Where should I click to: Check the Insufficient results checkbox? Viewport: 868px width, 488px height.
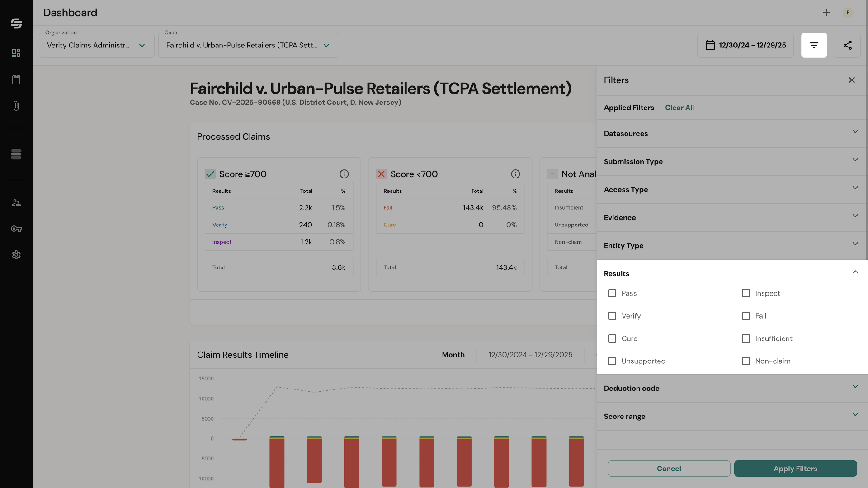(x=746, y=338)
